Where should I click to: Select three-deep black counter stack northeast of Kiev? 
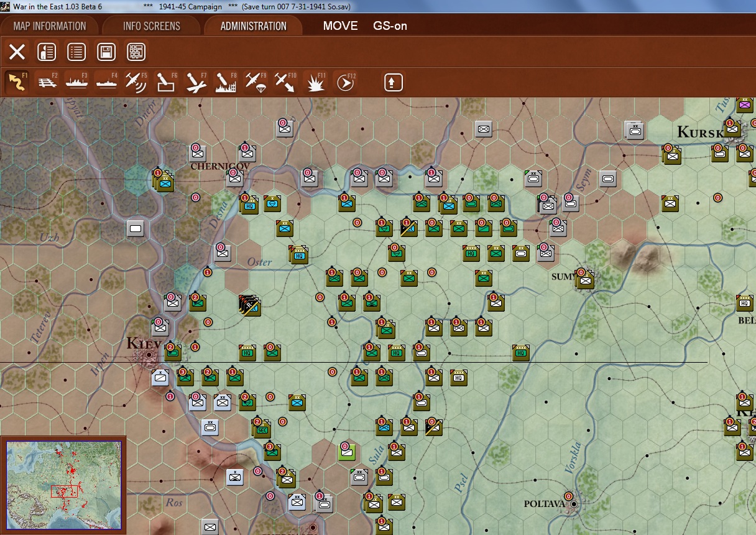[x=249, y=305]
